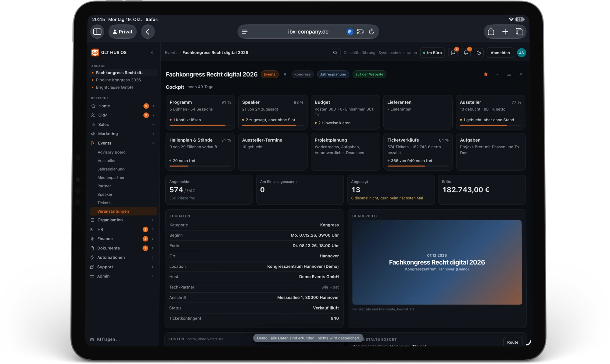
Task: Follow the Events breadcrumb link
Action: coord(171,53)
